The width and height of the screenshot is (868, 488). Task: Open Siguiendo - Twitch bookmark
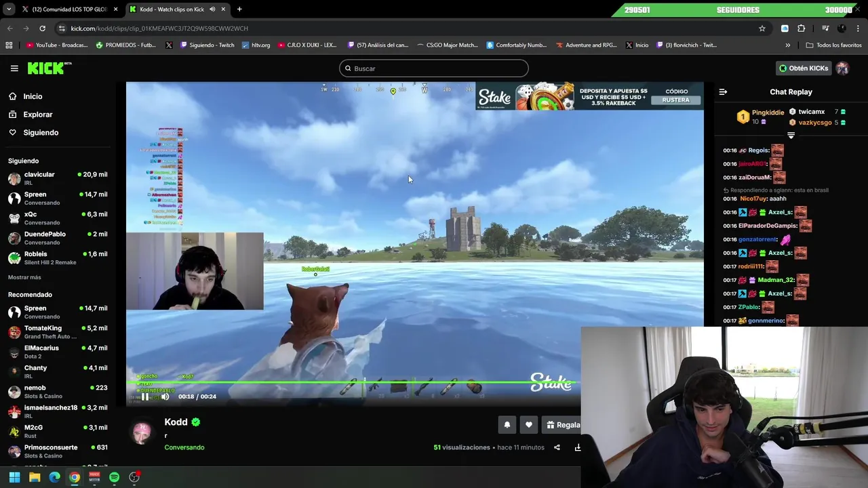click(208, 45)
